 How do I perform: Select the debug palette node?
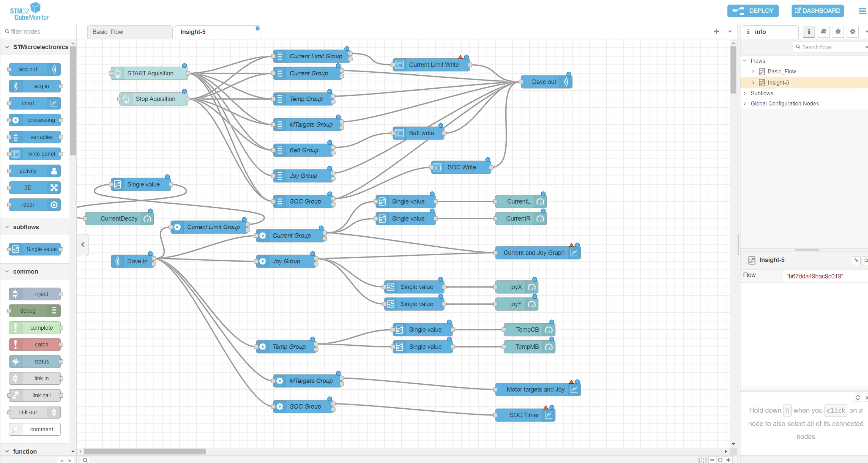point(35,311)
